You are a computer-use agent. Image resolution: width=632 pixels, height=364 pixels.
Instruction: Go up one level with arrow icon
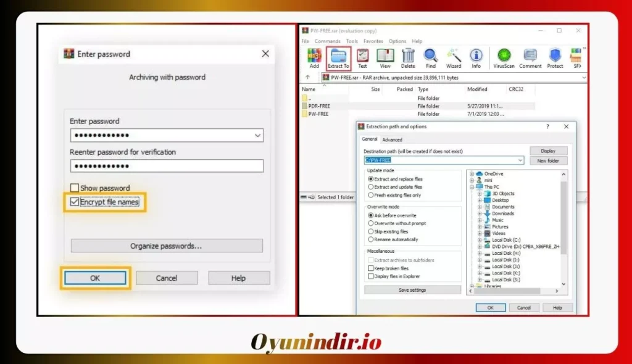(308, 77)
